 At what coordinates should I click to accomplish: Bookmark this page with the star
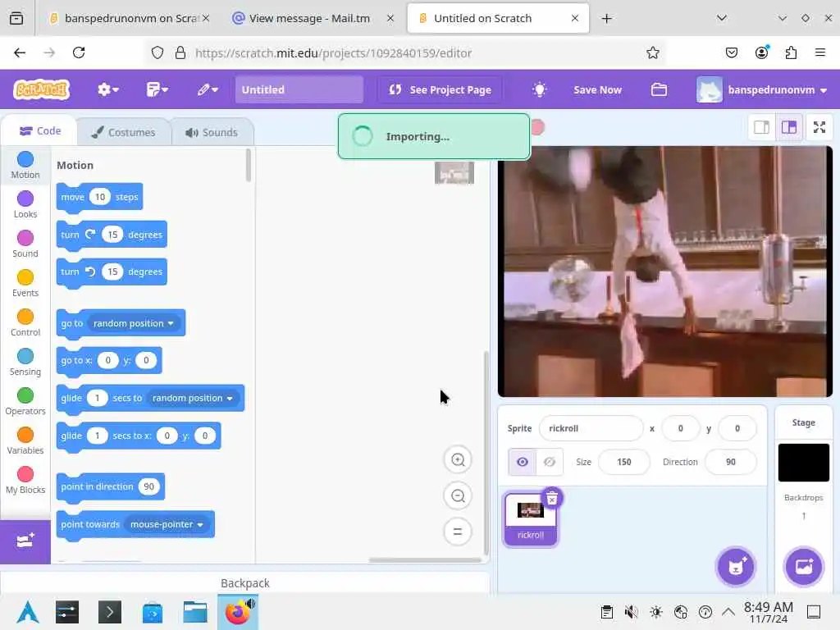[652, 52]
